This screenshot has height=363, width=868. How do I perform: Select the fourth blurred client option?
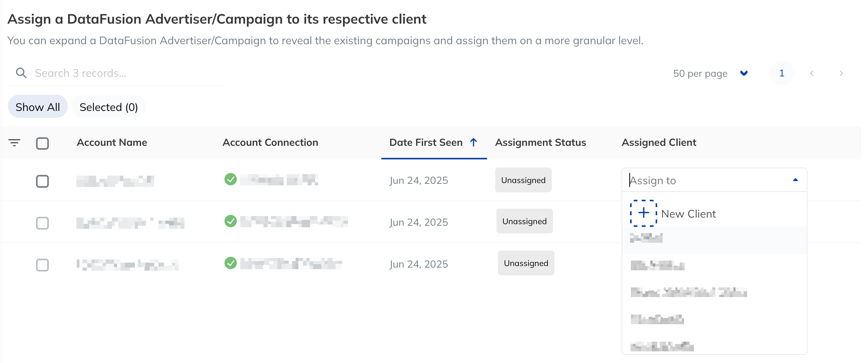[714, 320]
